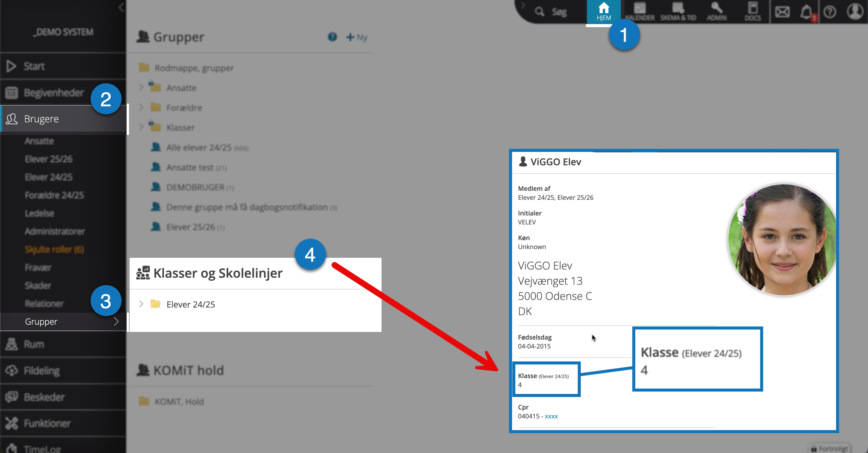The image size is (868, 453).
Task: Click the xxxx link next to Cpr
Action: (x=551, y=416)
